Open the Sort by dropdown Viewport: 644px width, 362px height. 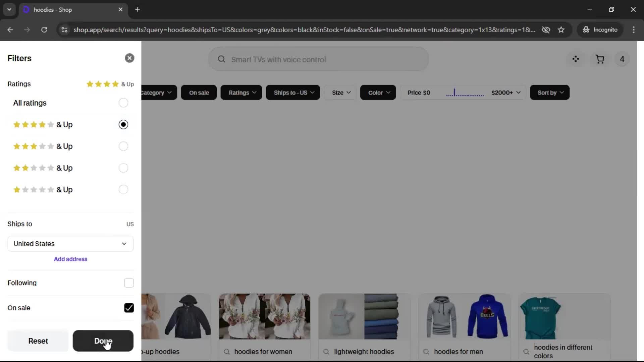point(550,93)
